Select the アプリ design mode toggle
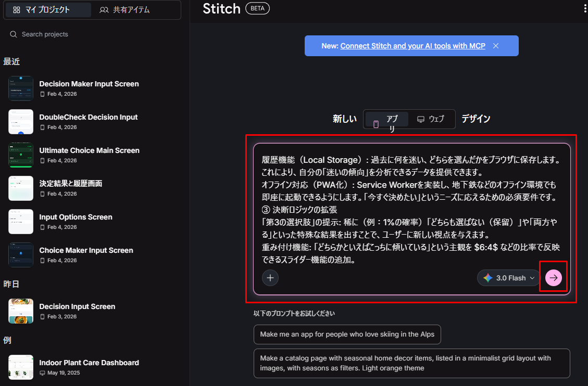The width and height of the screenshot is (588, 386). point(386,119)
